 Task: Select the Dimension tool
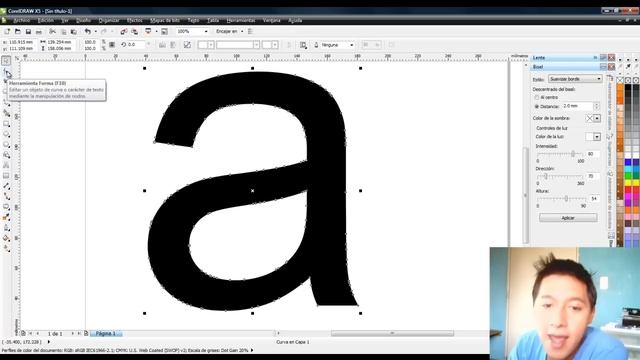6,186
